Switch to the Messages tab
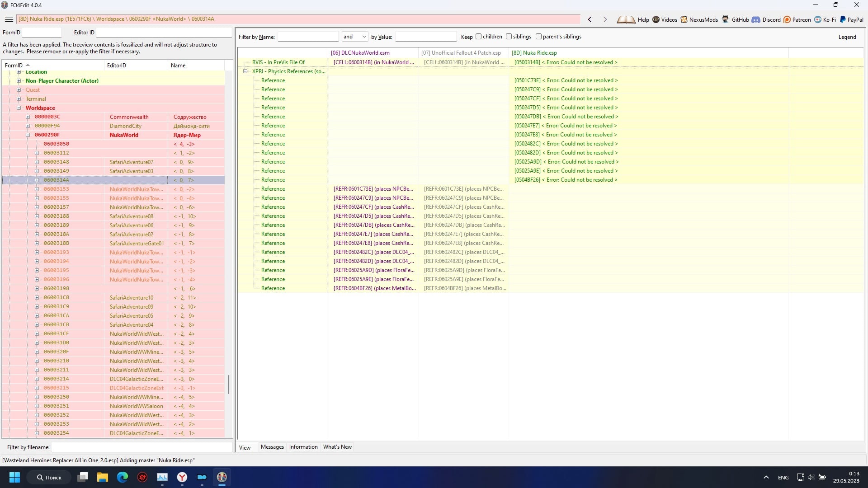 [x=272, y=447]
